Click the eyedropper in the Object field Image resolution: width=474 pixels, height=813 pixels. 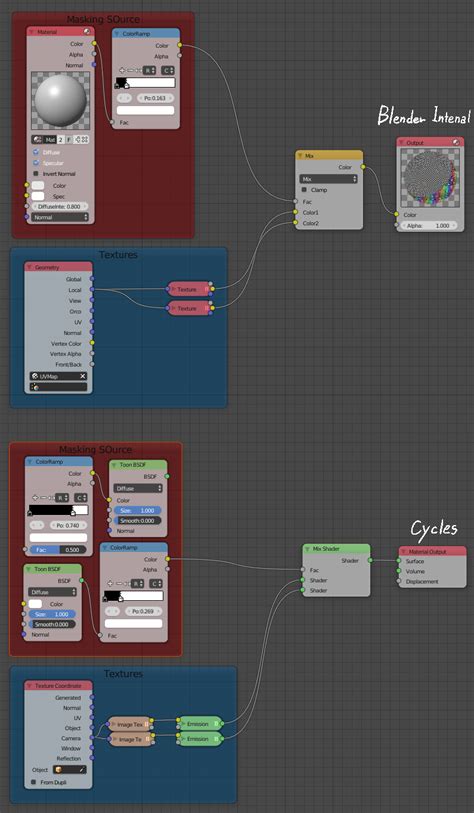(x=81, y=770)
